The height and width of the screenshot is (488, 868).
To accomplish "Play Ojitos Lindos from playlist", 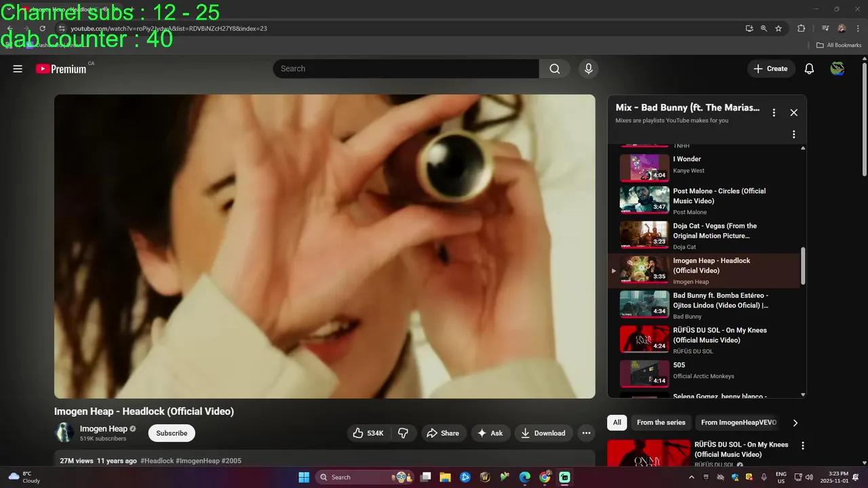I will tap(705, 305).
